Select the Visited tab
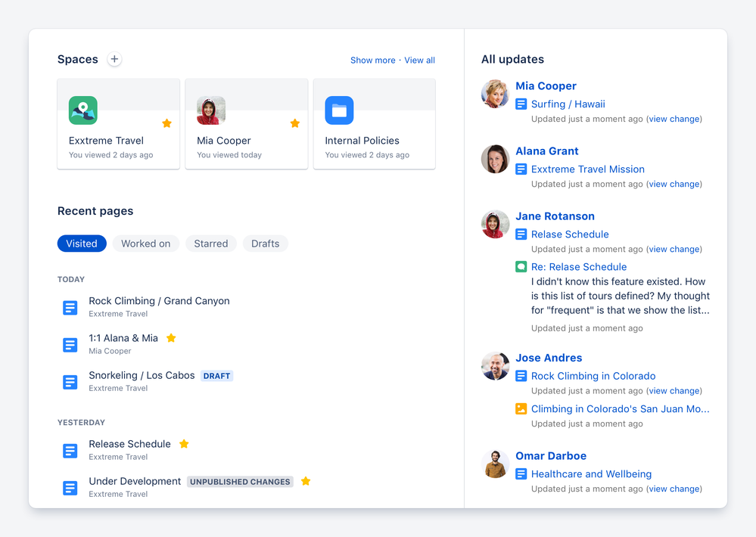Screen dimensions: 756x537 tap(82, 244)
